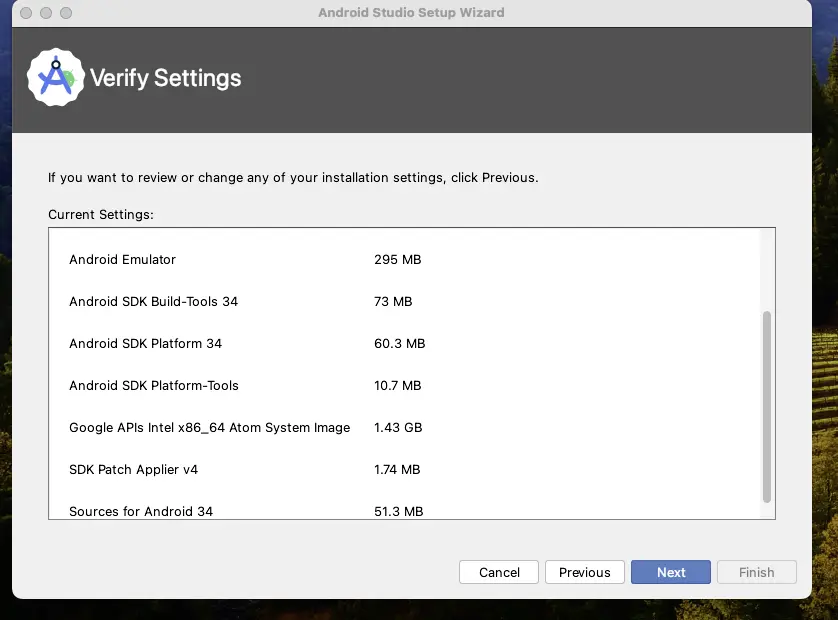The image size is (838, 620).
Task: Click the 1.74 MB size value
Action: point(397,469)
